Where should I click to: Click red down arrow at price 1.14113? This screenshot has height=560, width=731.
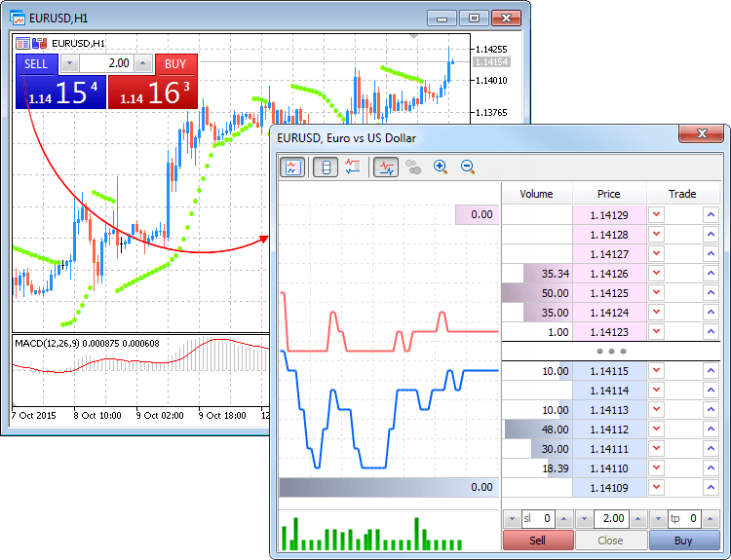656,409
